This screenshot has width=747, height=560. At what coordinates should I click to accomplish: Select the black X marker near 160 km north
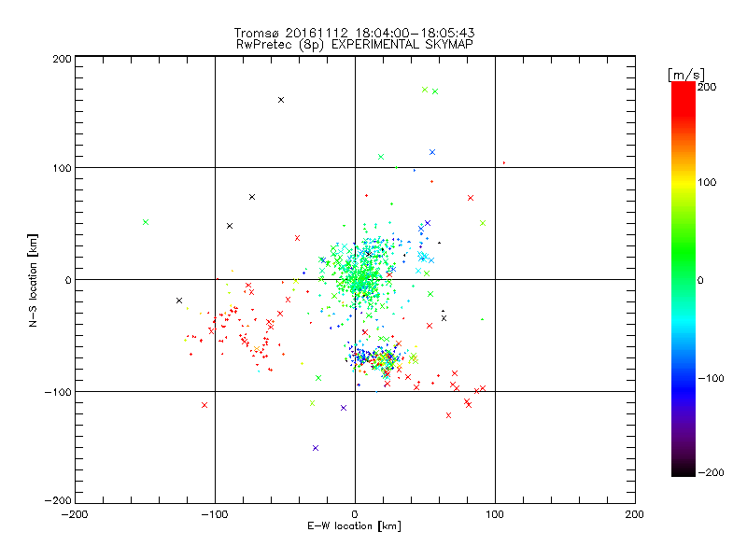(x=281, y=100)
